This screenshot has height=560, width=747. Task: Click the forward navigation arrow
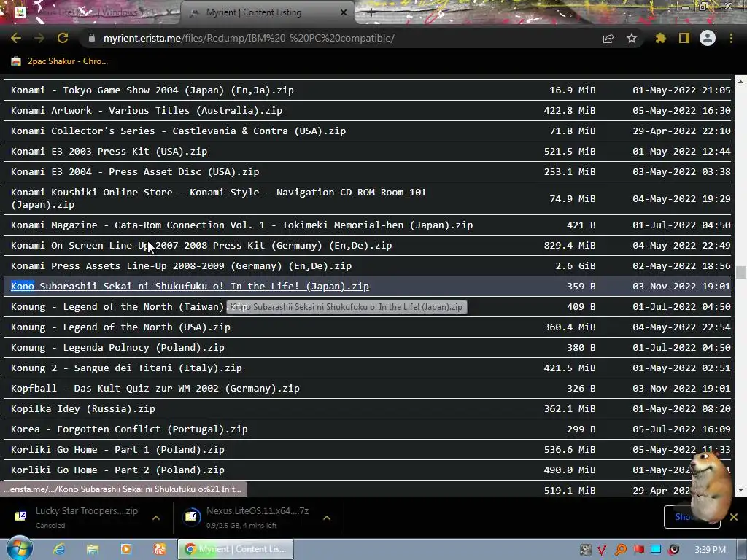pyautogui.click(x=39, y=38)
